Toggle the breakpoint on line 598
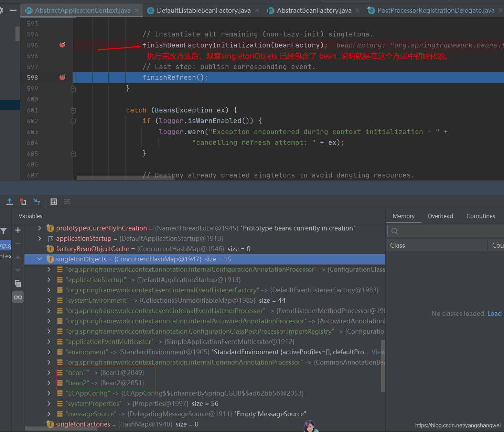This screenshot has height=432, width=504. (x=62, y=77)
